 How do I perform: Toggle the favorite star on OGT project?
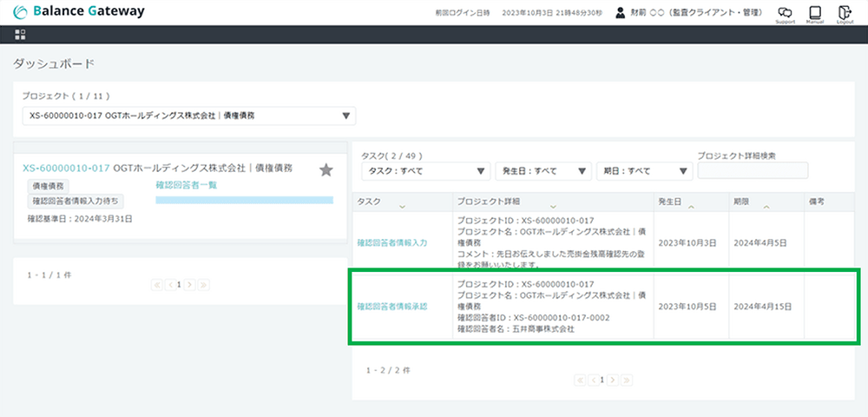click(326, 169)
